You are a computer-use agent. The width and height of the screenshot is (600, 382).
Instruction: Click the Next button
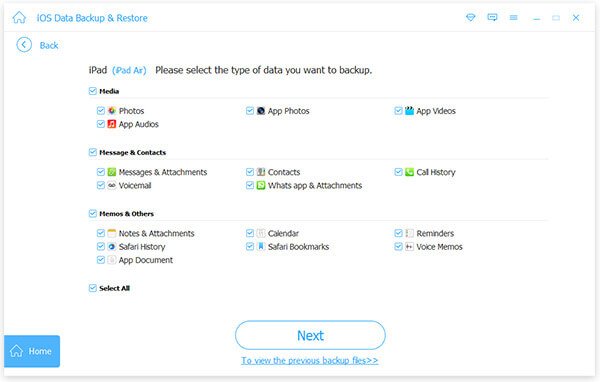(310, 335)
